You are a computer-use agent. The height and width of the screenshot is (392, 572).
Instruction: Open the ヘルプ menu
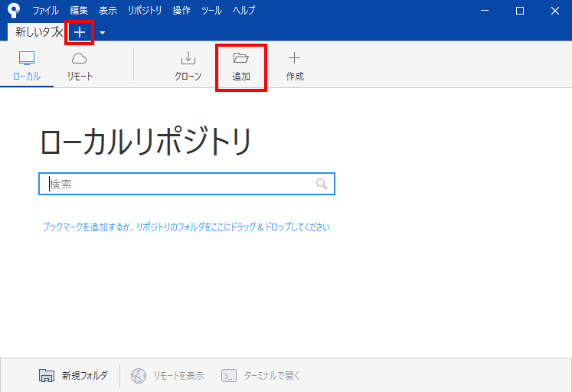[x=244, y=10]
